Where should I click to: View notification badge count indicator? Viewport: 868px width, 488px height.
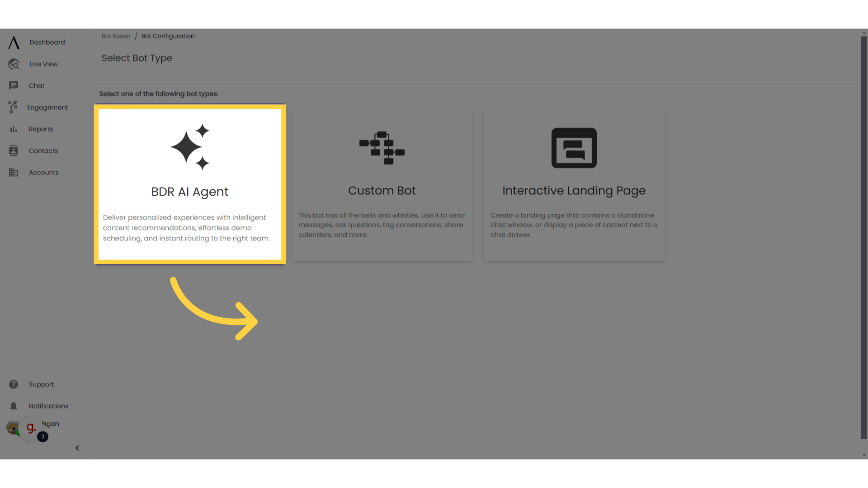(42, 436)
